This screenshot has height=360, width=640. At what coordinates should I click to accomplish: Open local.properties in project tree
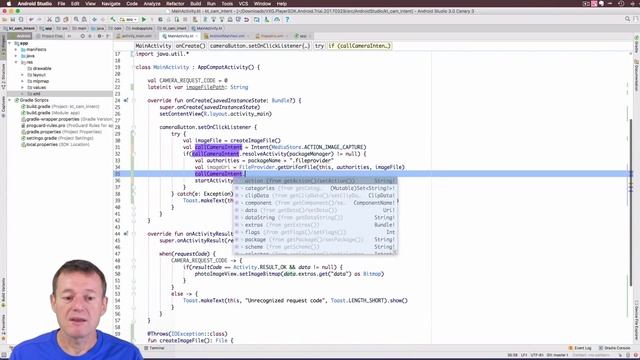(55, 144)
